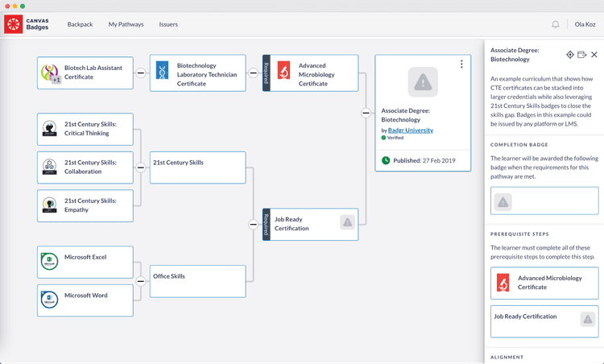The height and width of the screenshot is (364, 604).
Task: Collapse the Office Skills children
Action: tap(141, 281)
